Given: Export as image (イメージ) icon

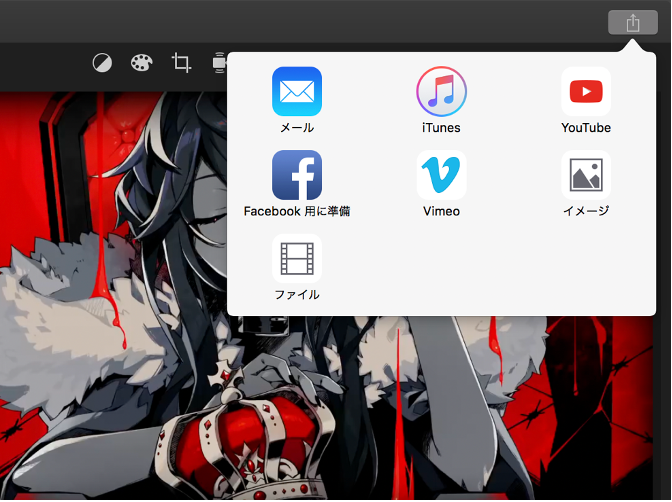Looking at the screenshot, I should [586, 175].
